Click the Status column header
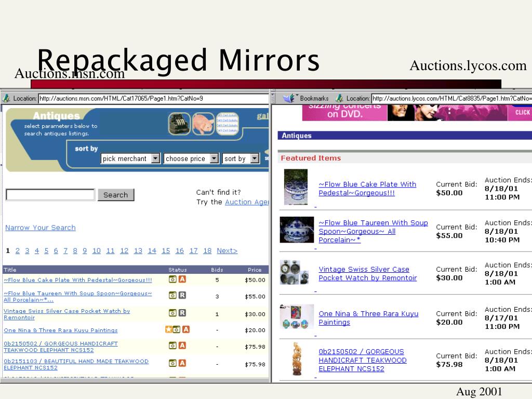This screenshot has height=399, width=532. point(178,270)
